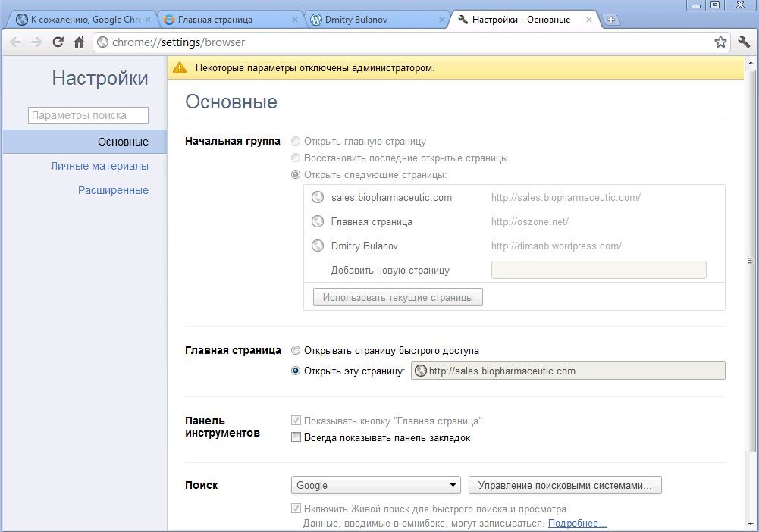759x532 pixels.
Task: Click the browser Back arrow
Action: (15, 42)
